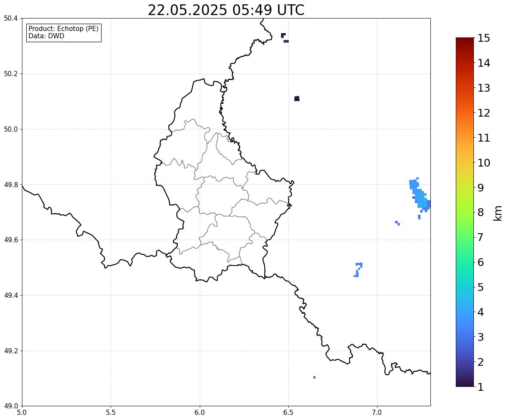
Task: Click the y-axis label '50.2'
Action: tap(11, 74)
